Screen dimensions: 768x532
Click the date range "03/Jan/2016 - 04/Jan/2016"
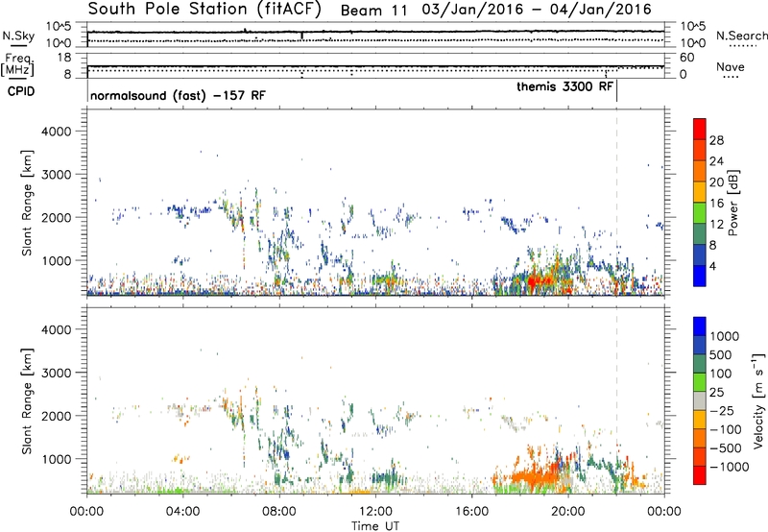pyautogui.click(x=537, y=10)
